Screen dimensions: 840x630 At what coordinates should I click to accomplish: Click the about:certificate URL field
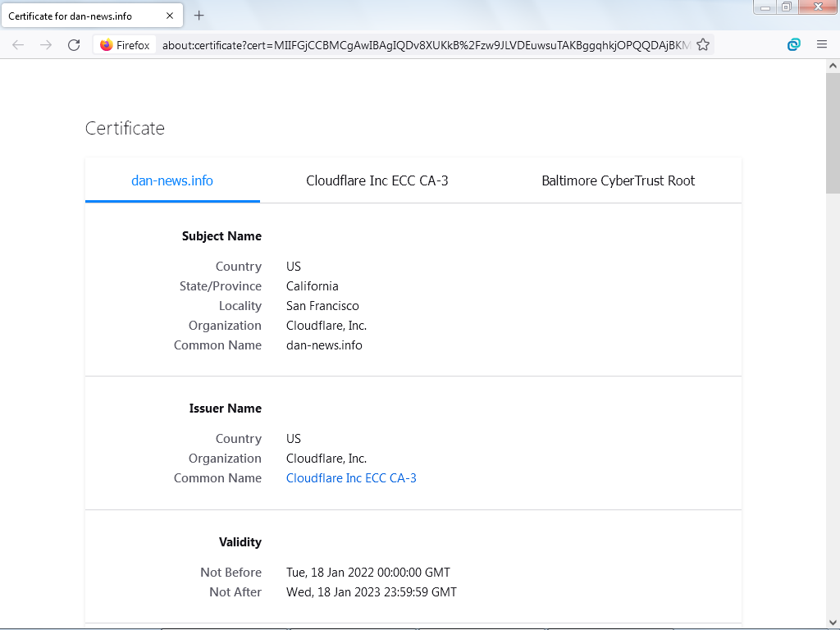426,45
